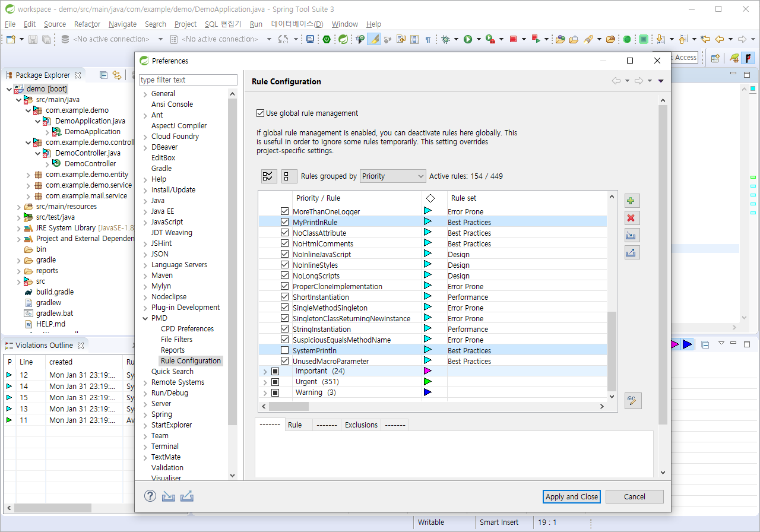Click the green Run icon in main toolbar
760x532 pixels.
point(468,39)
